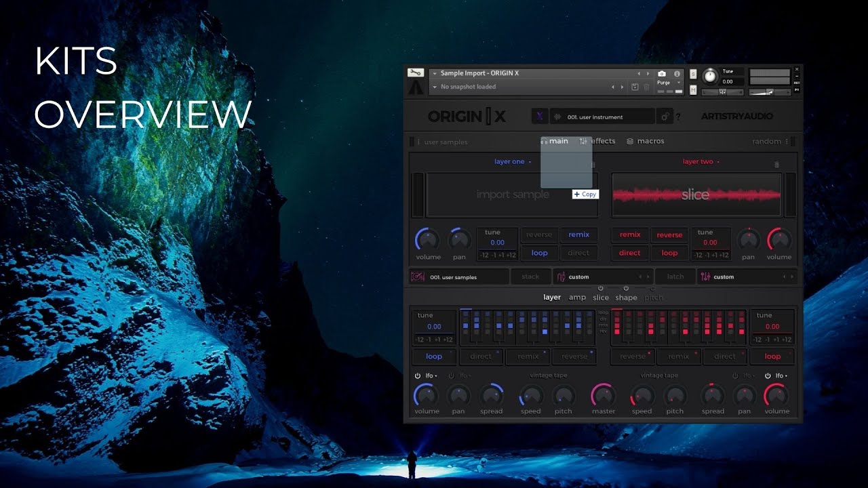Open the random options dots menu
The image size is (868, 488).
pos(787,142)
